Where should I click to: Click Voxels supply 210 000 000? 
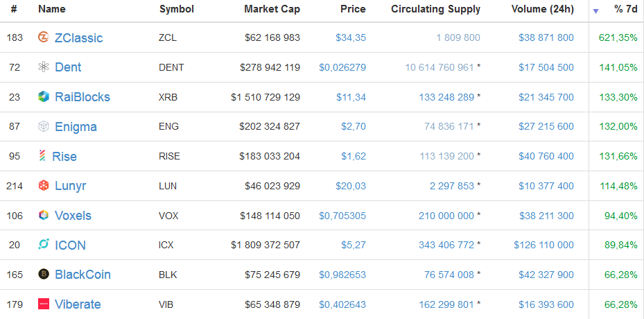[446, 216]
